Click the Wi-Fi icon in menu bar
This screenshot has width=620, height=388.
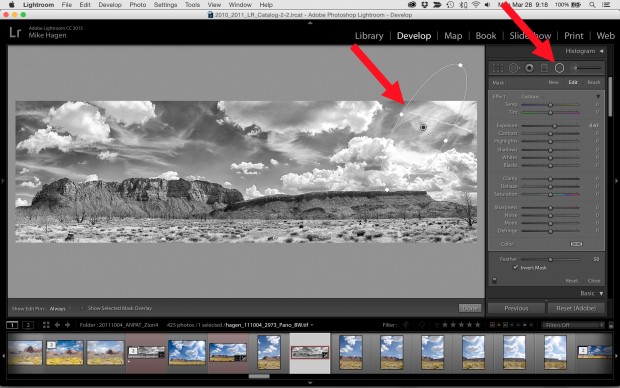point(476,5)
